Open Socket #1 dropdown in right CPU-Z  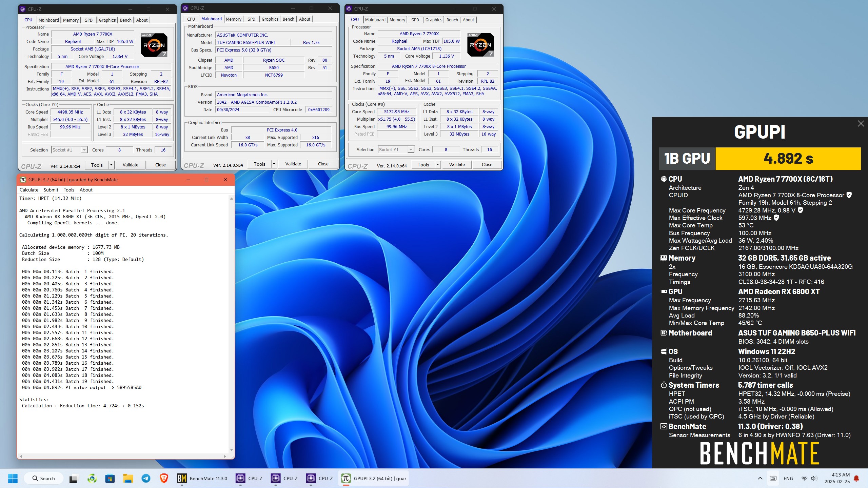pos(396,149)
